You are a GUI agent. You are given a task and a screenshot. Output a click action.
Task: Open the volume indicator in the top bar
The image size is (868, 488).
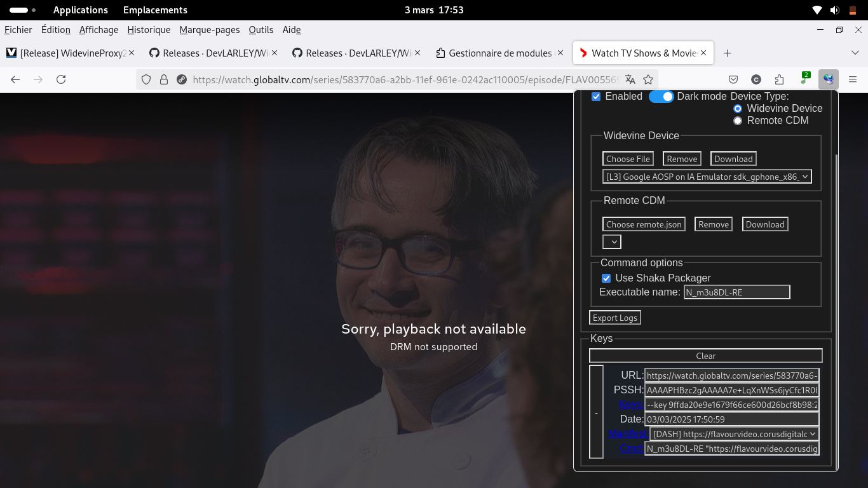835,10
